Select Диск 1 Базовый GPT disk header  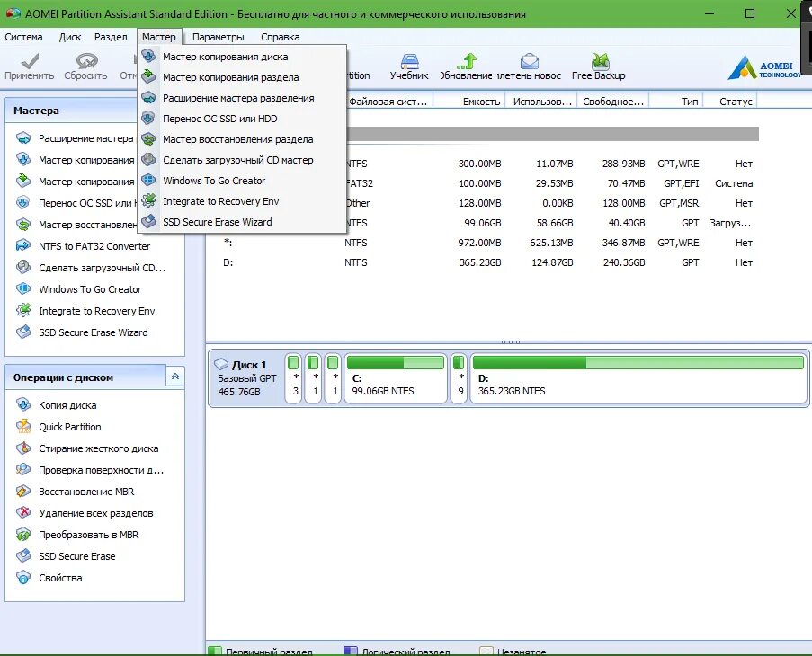[246, 378]
